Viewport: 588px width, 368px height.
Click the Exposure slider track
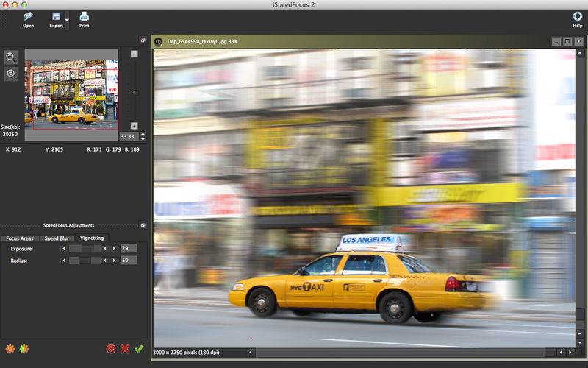click(x=85, y=249)
